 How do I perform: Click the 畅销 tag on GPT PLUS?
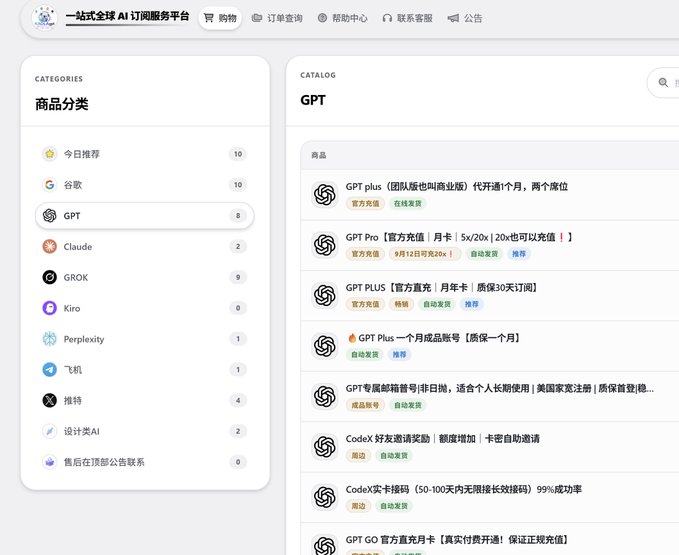pos(401,304)
